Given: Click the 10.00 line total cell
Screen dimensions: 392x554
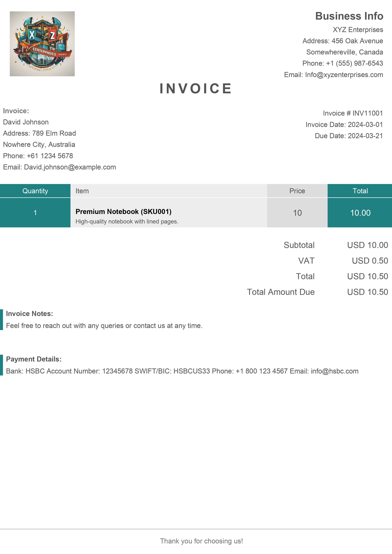Looking at the screenshot, I should [360, 213].
